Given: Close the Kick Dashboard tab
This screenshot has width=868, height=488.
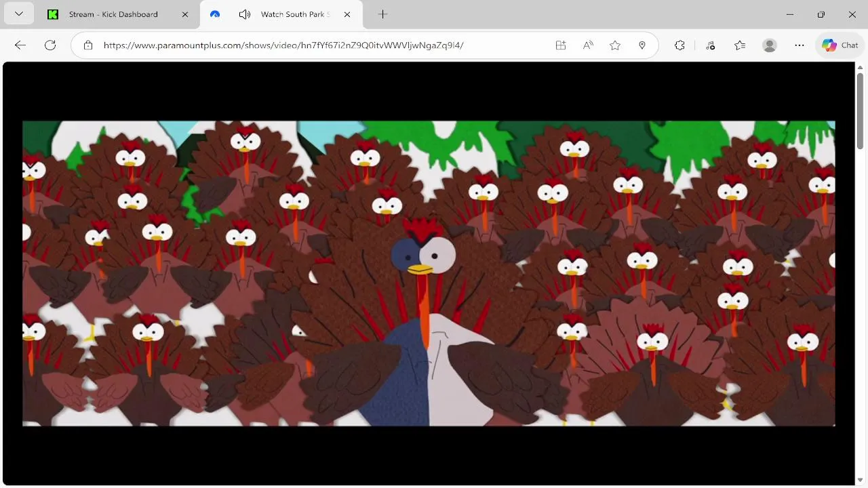Looking at the screenshot, I should [x=185, y=14].
